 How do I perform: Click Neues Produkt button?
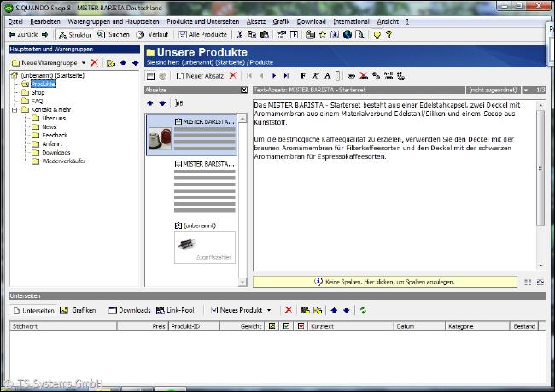point(237,310)
